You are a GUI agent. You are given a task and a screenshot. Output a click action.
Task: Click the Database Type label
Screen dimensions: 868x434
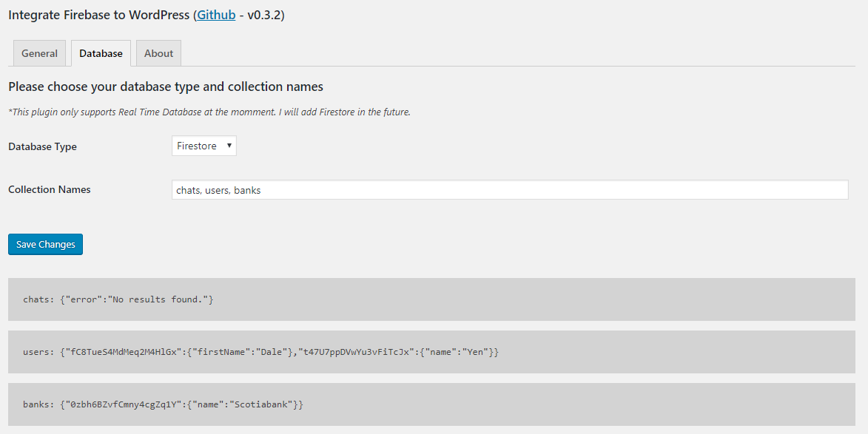tap(42, 146)
